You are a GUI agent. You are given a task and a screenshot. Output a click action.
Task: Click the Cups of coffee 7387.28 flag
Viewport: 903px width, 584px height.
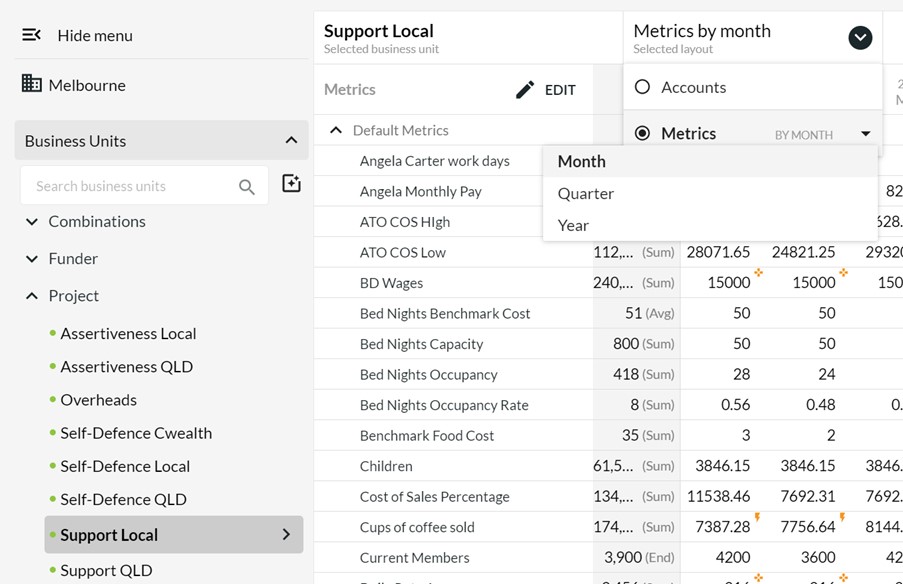click(x=757, y=517)
